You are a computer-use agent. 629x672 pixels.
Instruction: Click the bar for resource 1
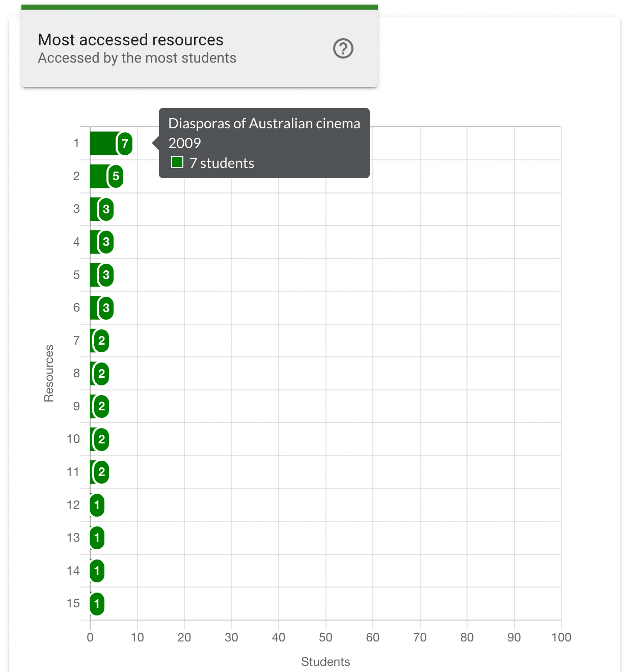[102, 143]
